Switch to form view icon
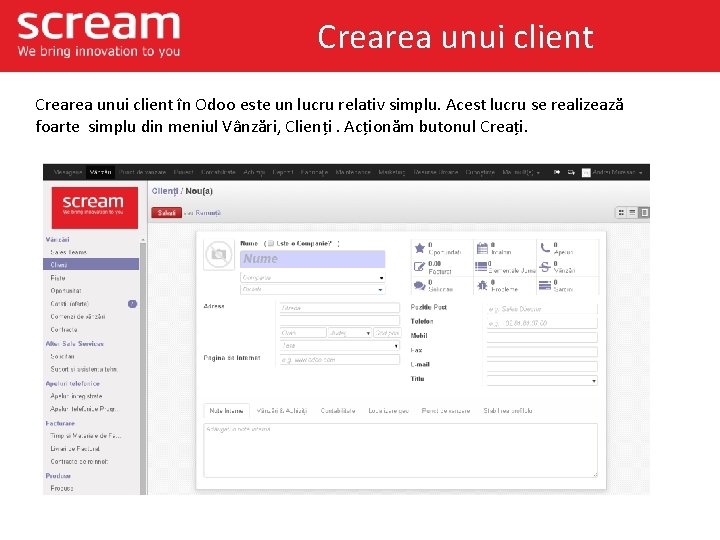Viewport: 720px width, 540px height. coord(644,213)
